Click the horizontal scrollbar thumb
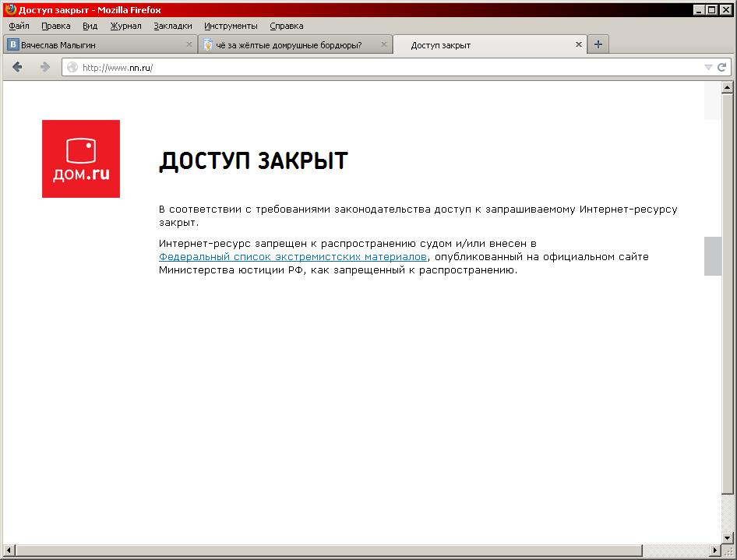Screen dimensions: 737x560 (329, 550)
